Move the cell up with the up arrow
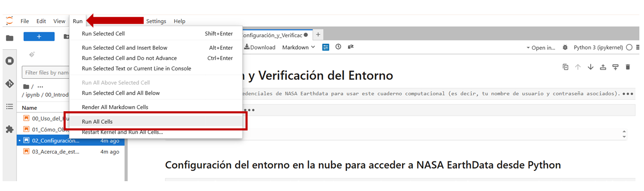This screenshot has height=191, width=644. click(578, 67)
